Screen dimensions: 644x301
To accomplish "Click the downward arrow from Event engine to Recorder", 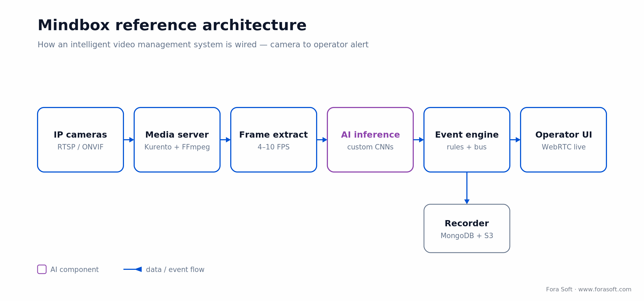I will point(467,188).
